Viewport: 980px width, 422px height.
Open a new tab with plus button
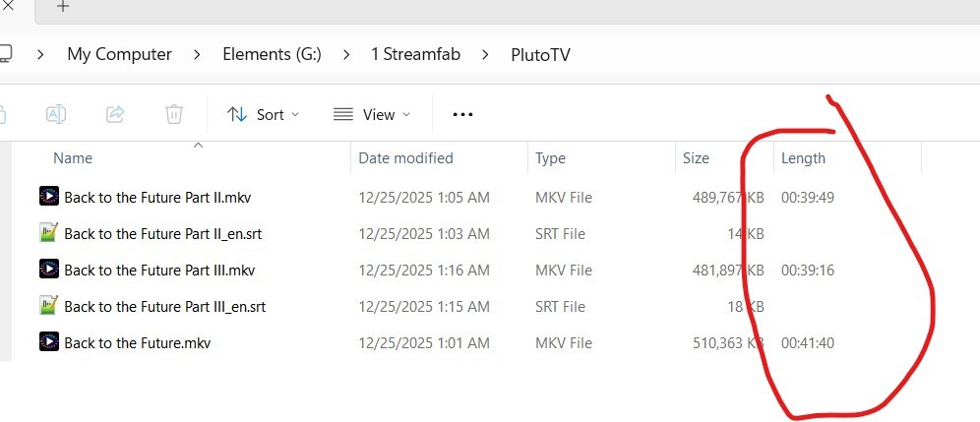coord(63,7)
